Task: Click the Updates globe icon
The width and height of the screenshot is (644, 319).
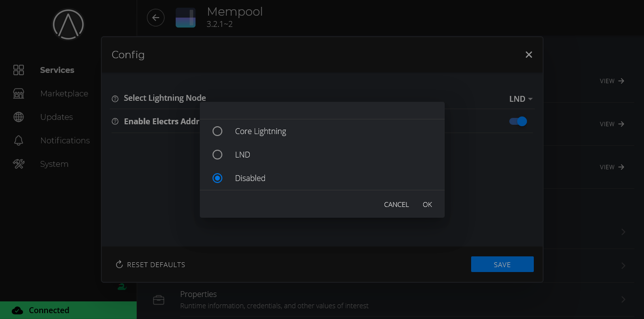Action: [19, 117]
